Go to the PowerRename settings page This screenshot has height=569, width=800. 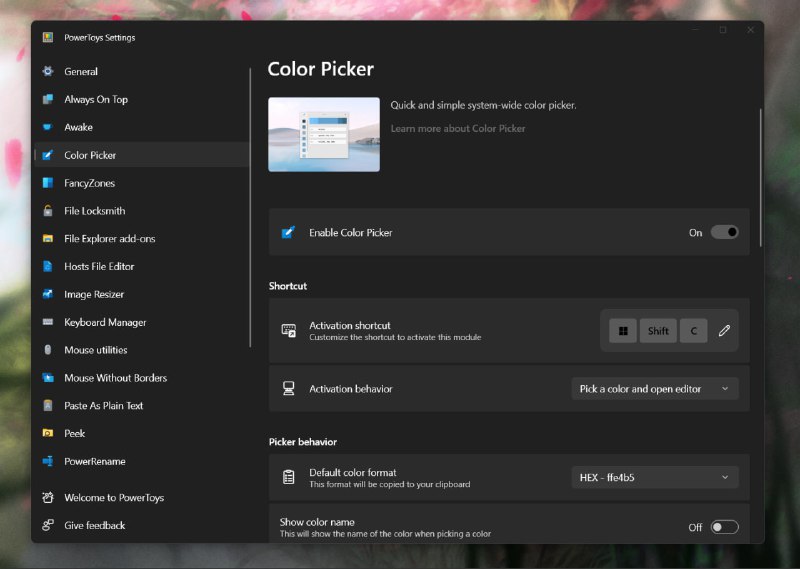coord(94,461)
